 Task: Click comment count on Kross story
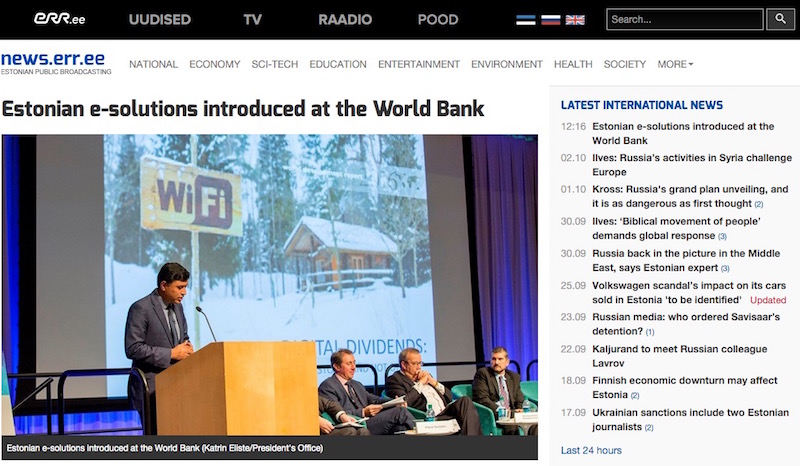[x=759, y=204]
